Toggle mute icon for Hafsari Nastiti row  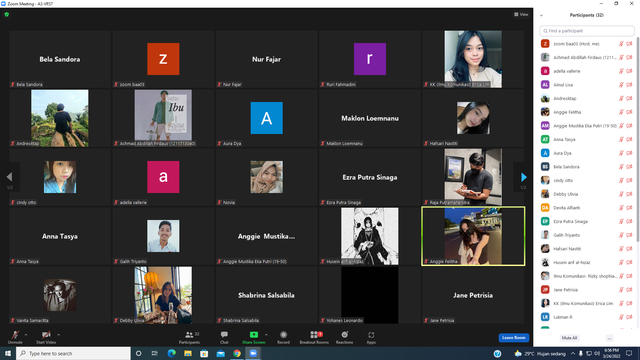point(621,249)
